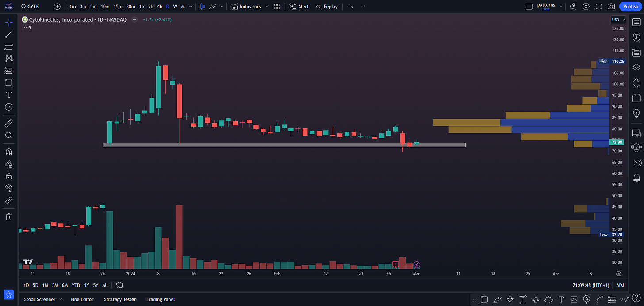644x306 pixels.
Task: Open the watchlist panel
Action: point(636,22)
